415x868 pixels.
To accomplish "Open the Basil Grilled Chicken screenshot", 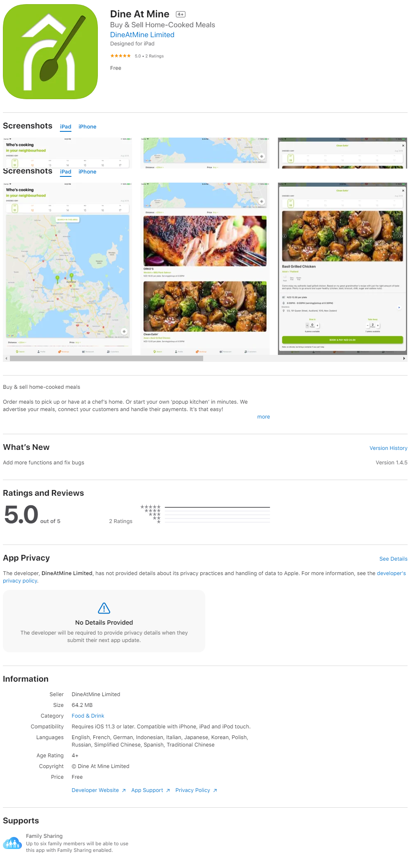I will pyautogui.click(x=342, y=269).
